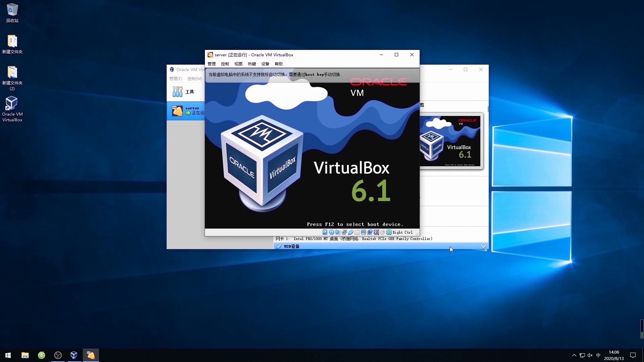Click the shared folders status icon

pyautogui.click(x=357, y=232)
